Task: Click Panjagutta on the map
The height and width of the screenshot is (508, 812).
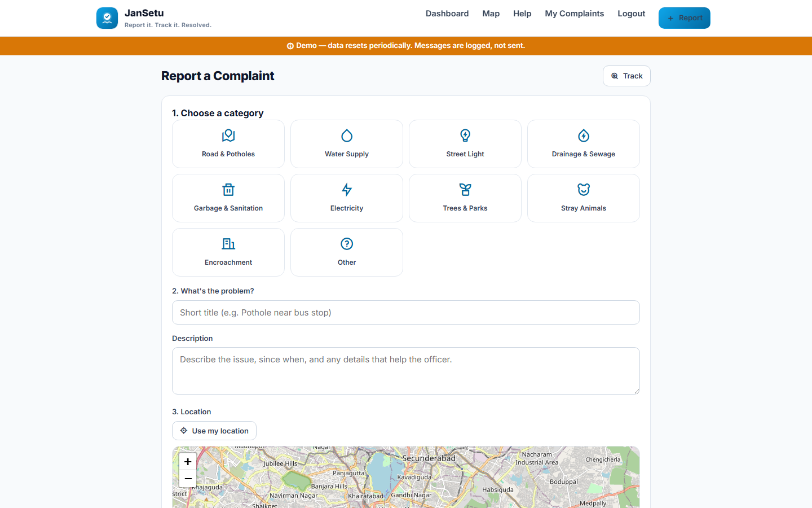Action: (x=348, y=473)
